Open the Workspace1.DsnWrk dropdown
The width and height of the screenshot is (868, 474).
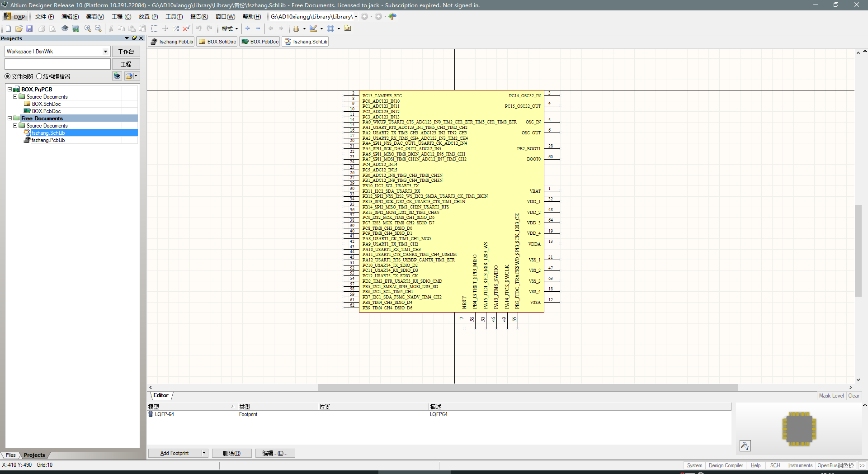click(105, 52)
